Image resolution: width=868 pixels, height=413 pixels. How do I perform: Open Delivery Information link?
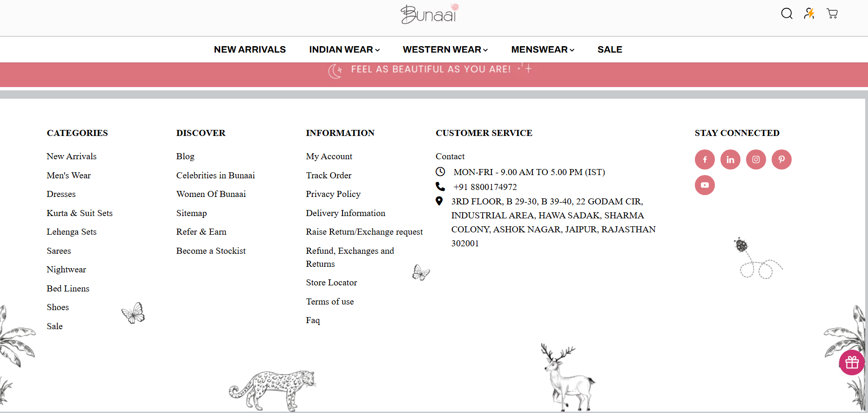pos(346,213)
